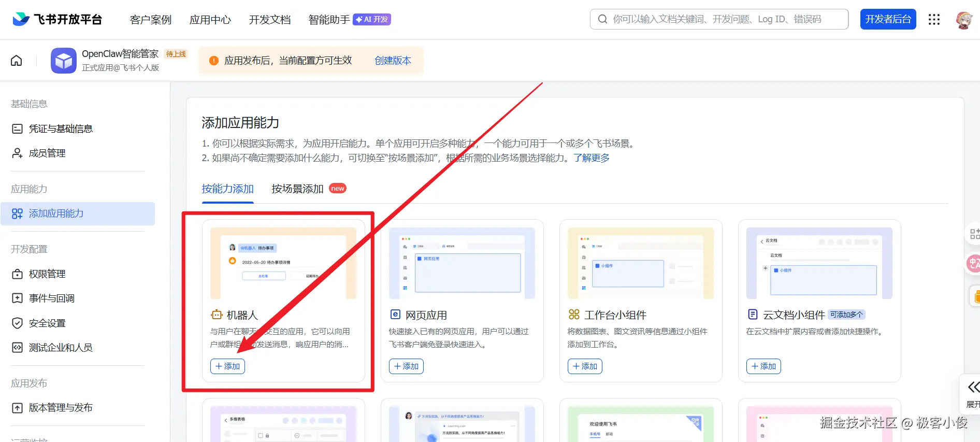Click the doc icon beside 云文档小组件

coord(753,315)
